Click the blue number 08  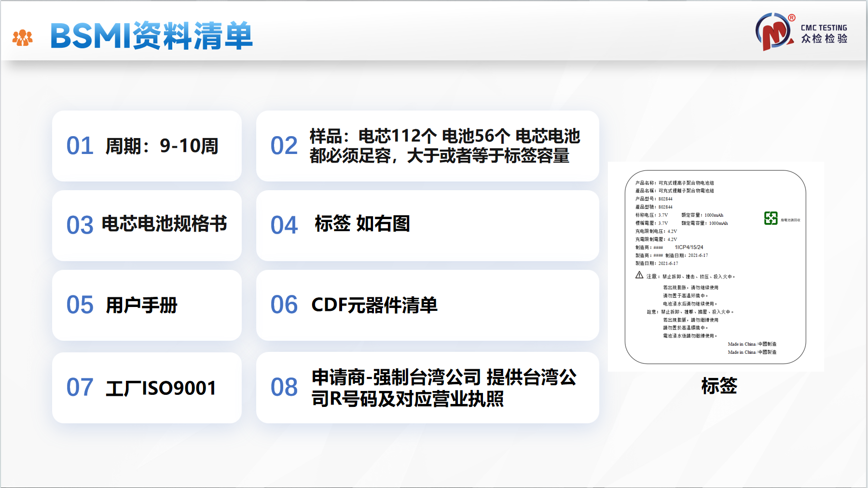tap(284, 387)
